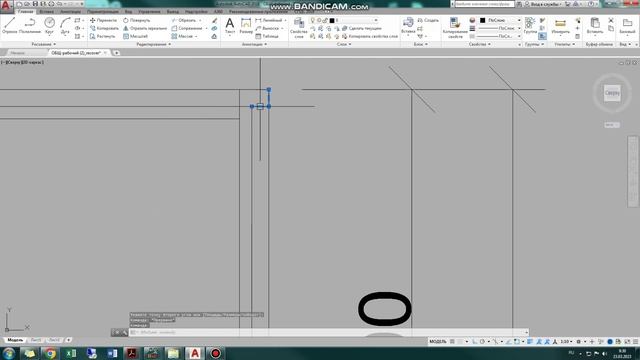The width and height of the screenshot is (640, 360).
Task: Switch to Параметризация ribbon tab
Action: (102, 11)
